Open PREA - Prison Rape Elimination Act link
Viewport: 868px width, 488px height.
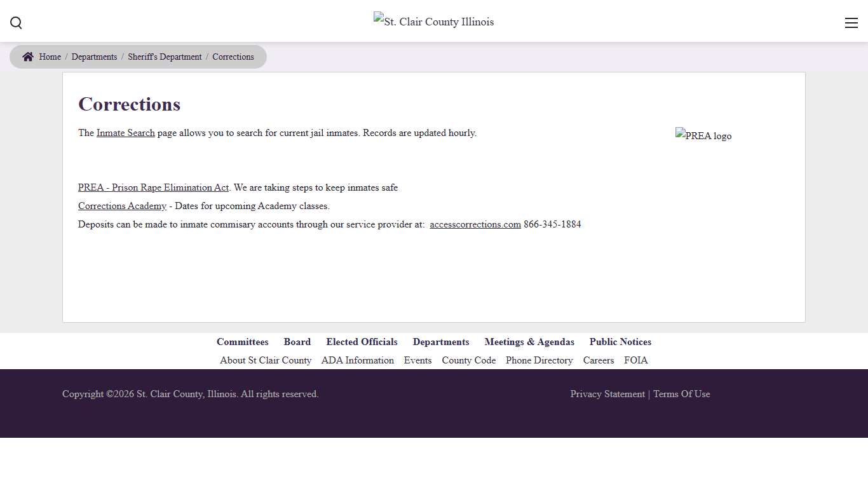[x=153, y=187]
